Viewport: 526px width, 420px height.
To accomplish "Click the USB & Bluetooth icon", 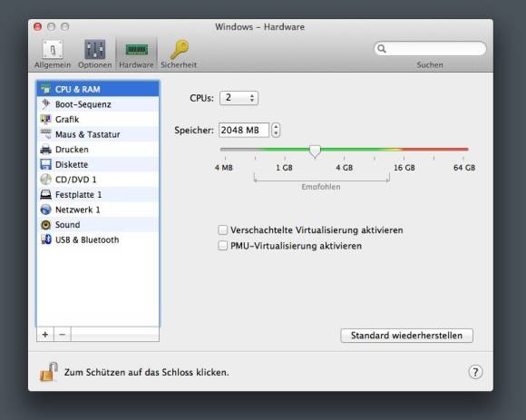I will coord(45,239).
